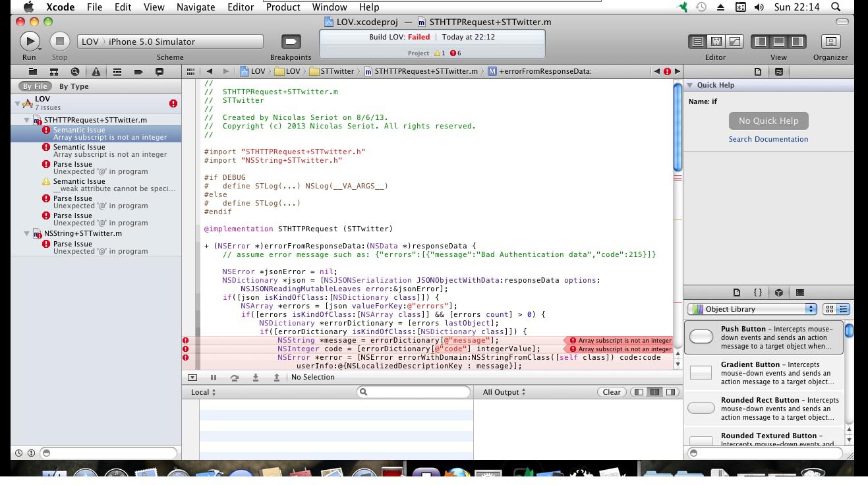Screen dimensions: 868x485
Task: Open errorFromResponseData: method jump bar popup
Action: point(539,71)
